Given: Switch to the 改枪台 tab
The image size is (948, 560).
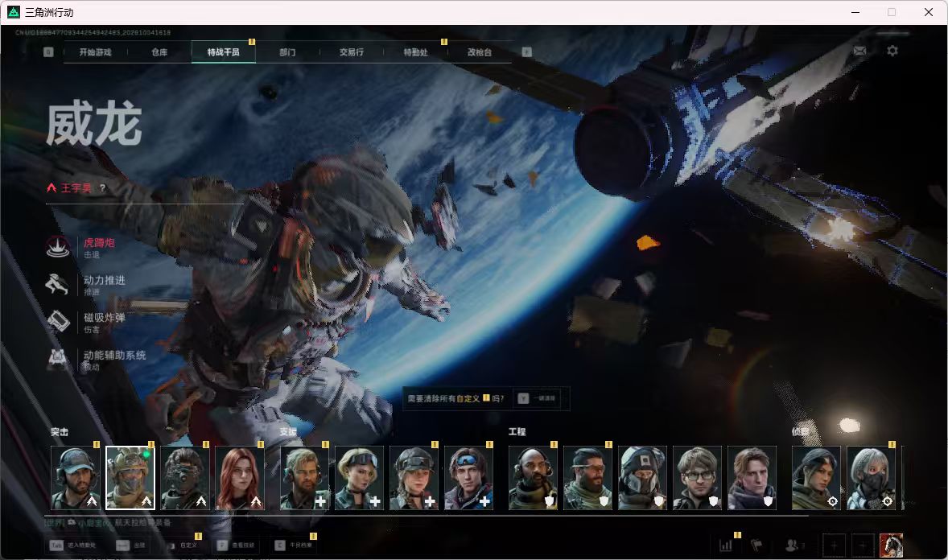Looking at the screenshot, I should click(x=480, y=52).
